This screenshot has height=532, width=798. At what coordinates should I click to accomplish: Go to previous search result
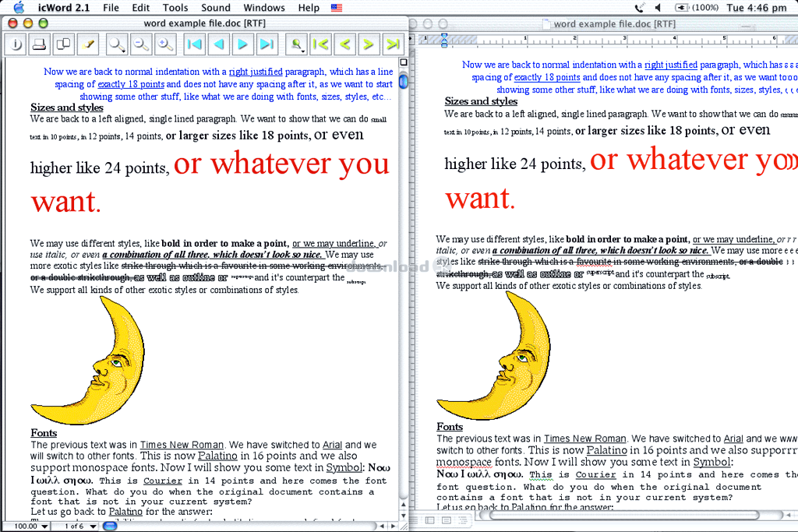click(344, 44)
